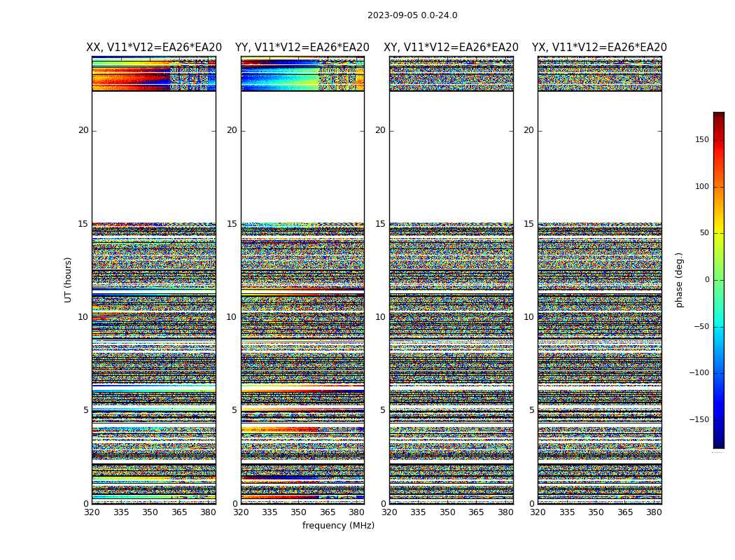Click the 350 MHz tick under XY panel
Screen dimensions: 735x560
tap(447, 512)
